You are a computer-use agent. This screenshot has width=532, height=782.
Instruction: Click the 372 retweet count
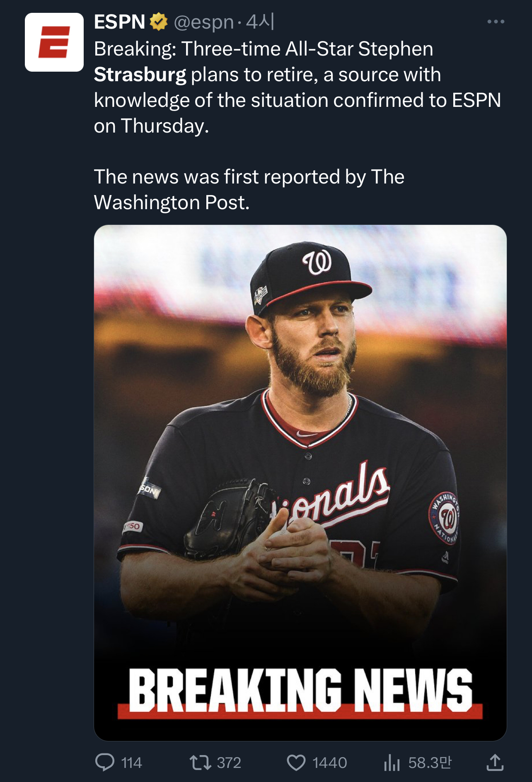coord(229,763)
